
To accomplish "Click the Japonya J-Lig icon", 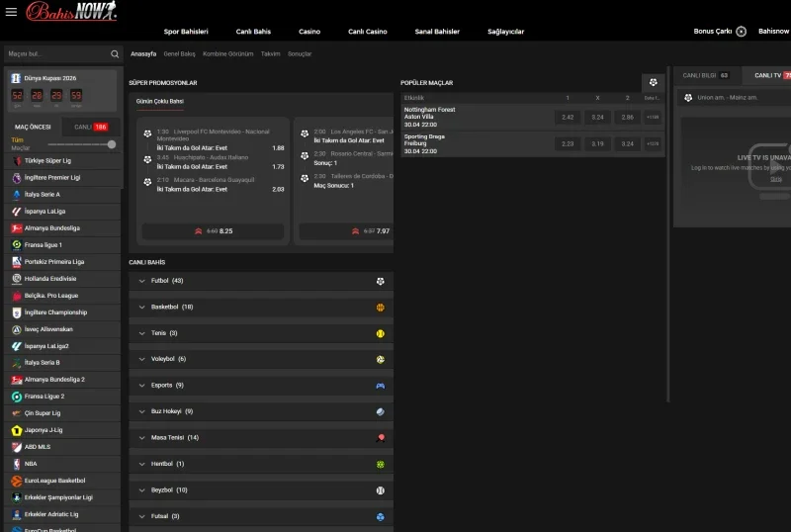I will [x=17, y=430].
